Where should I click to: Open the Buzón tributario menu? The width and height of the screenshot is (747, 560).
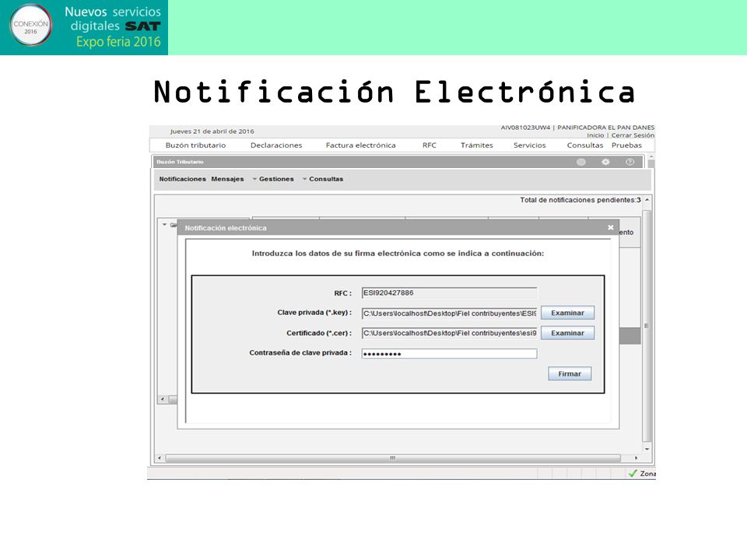tap(195, 145)
